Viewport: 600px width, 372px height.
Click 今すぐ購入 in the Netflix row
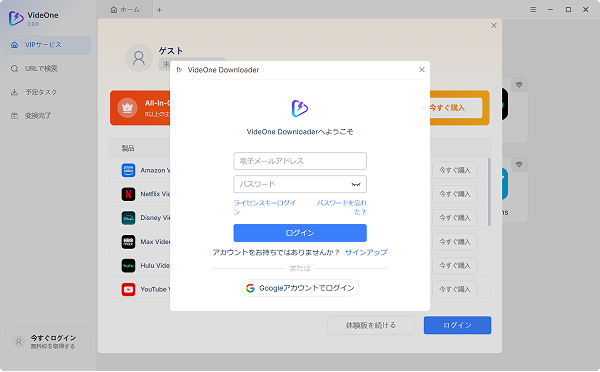455,194
